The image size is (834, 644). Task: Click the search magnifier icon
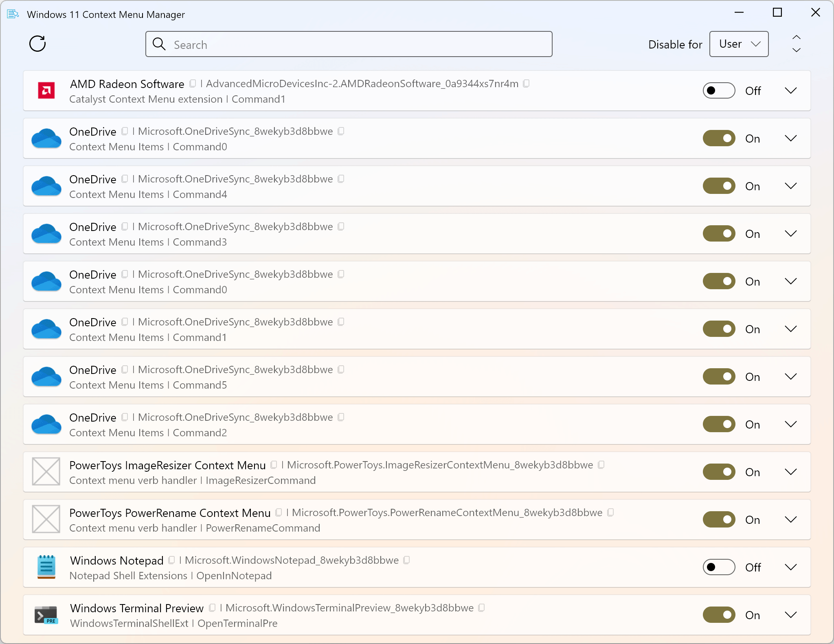click(160, 44)
